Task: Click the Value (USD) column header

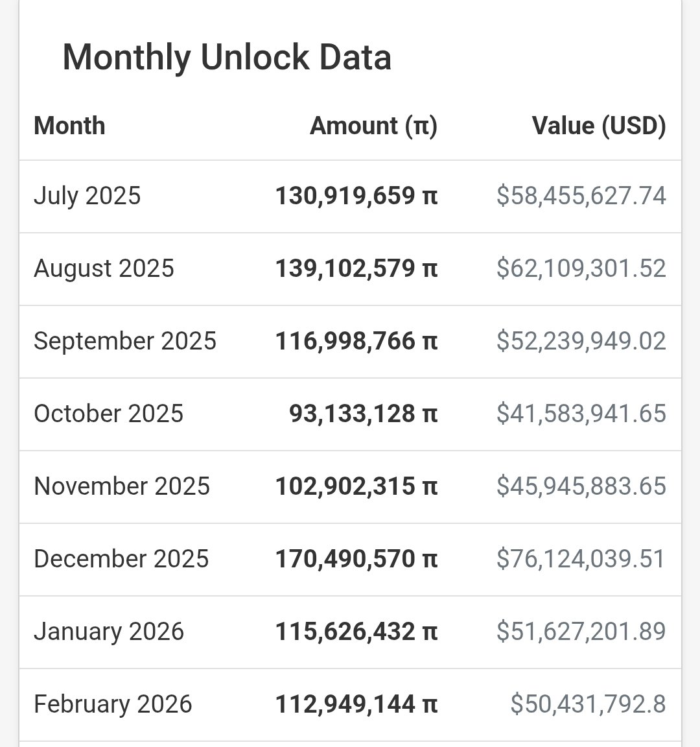Action: point(598,126)
